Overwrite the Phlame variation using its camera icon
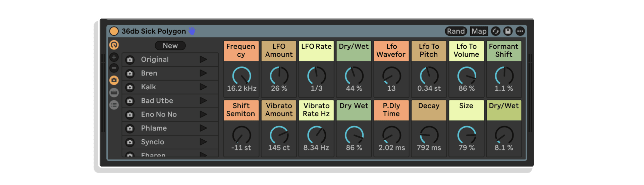Screen dimensions: 644x185 (x=130, y=129)
